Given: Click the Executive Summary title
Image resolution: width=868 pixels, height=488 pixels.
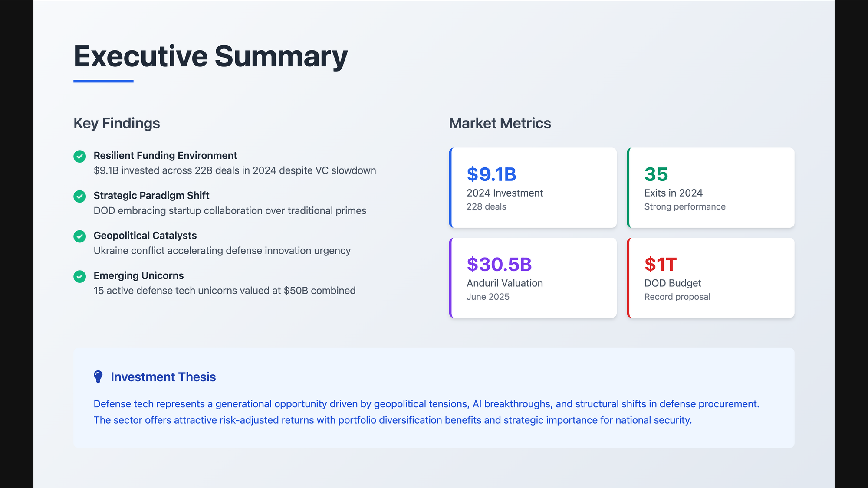Looking at the screenshot, I should pos(210,56).
